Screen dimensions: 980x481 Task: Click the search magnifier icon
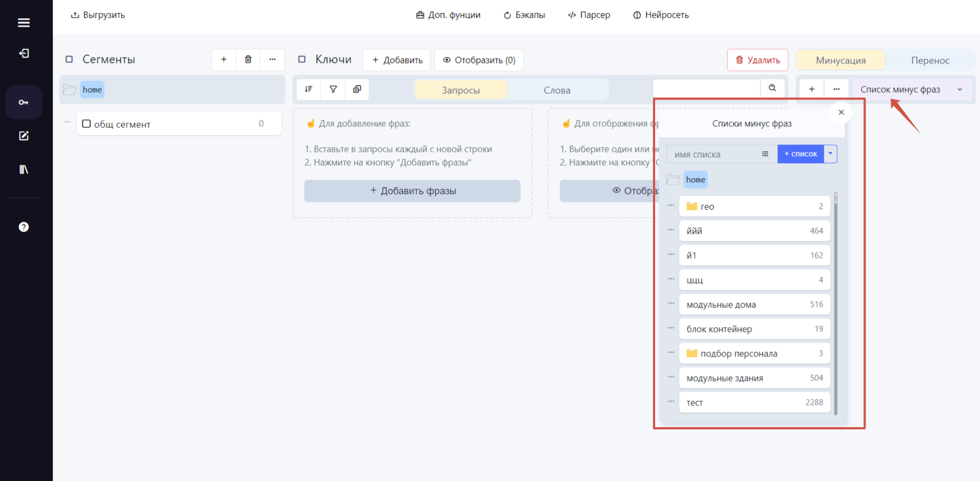coord(772,88)
